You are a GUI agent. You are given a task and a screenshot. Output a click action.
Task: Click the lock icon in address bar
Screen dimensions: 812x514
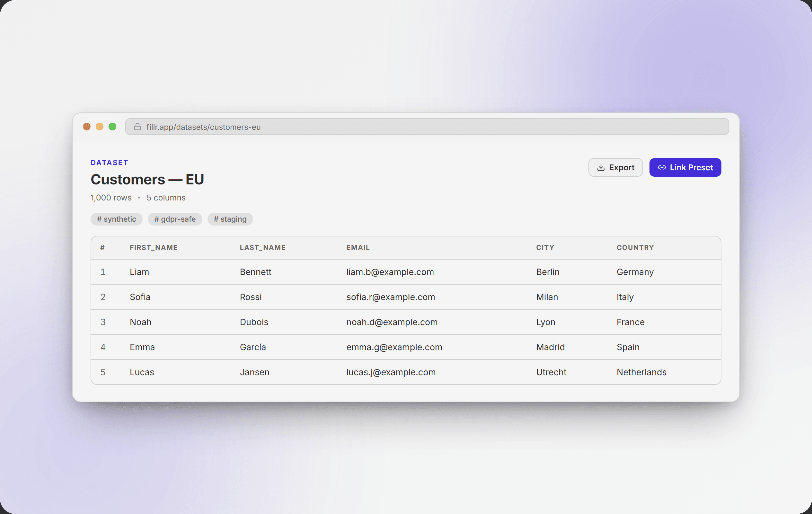[137, 127]
